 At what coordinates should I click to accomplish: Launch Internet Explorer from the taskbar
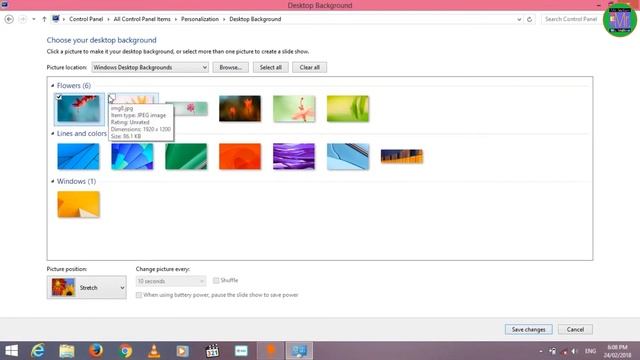click(x=38, y=351)
